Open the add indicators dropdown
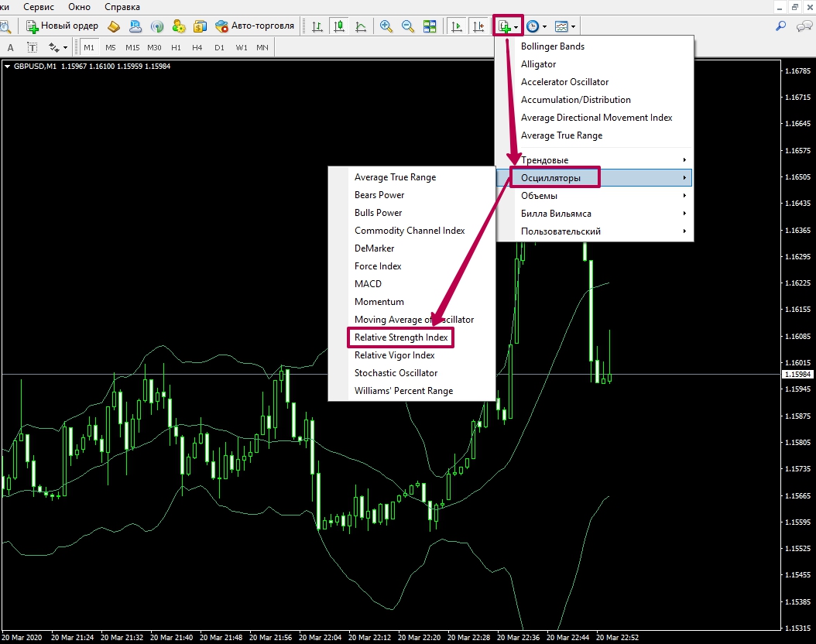The image size is (816, 644). pyautogui.click(x=508, y=26)
